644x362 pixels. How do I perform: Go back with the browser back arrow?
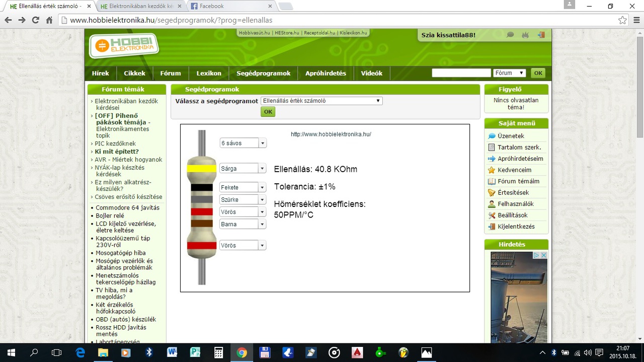[x=8, y=20]
